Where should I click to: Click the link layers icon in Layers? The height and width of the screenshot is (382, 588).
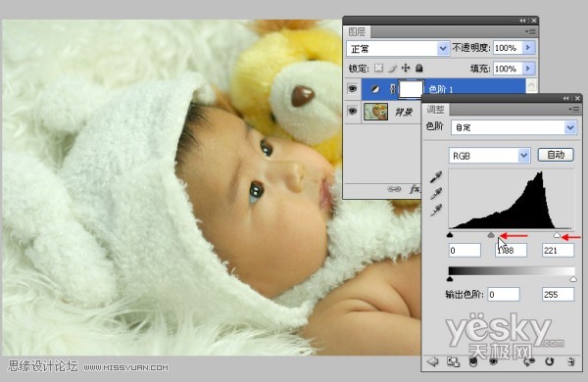[394, 189]
